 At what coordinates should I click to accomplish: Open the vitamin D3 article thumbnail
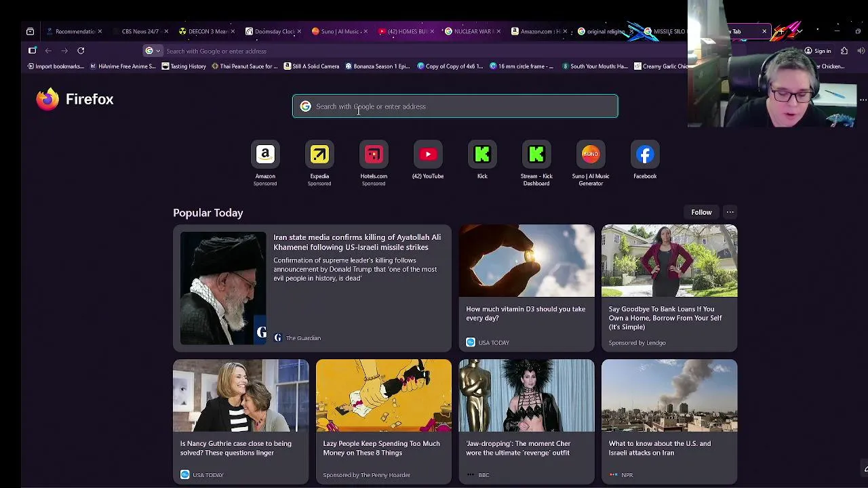tap(526, 260)
